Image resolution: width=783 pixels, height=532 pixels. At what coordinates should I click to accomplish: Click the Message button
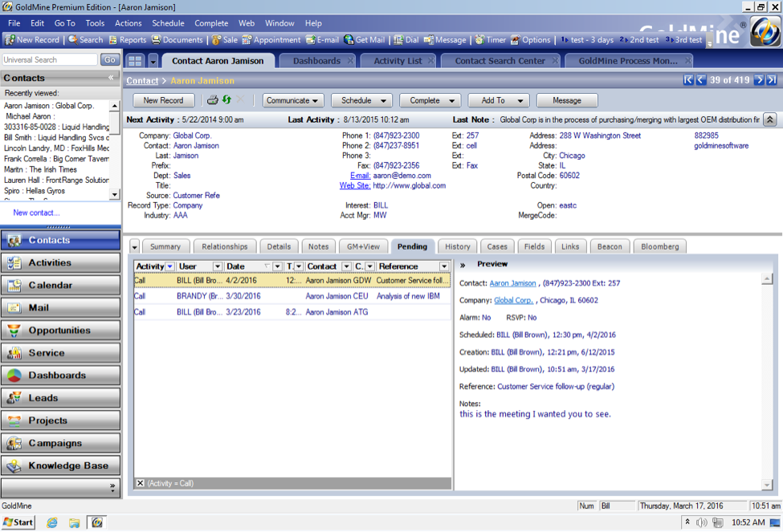(567, 100)
